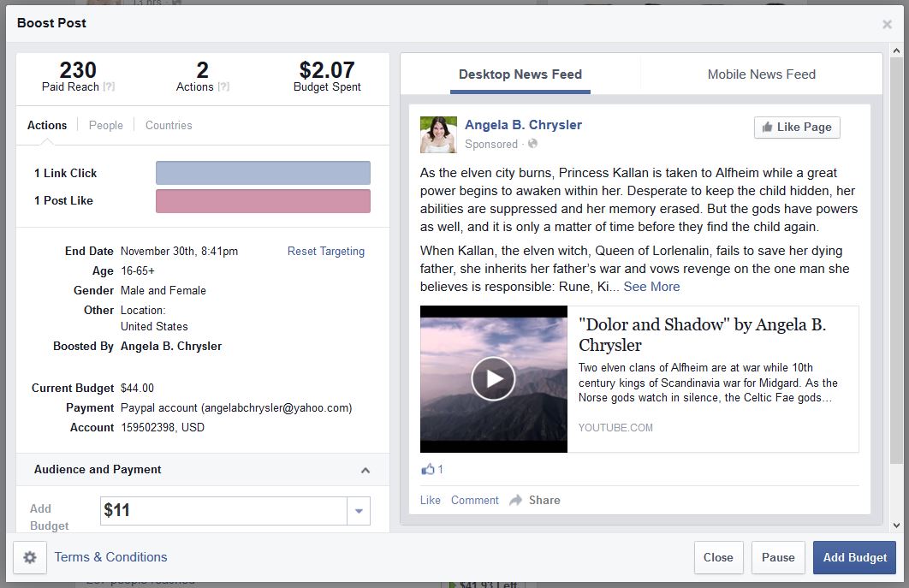Expand post text with See More
909x588 pixels.
[651, 287]
